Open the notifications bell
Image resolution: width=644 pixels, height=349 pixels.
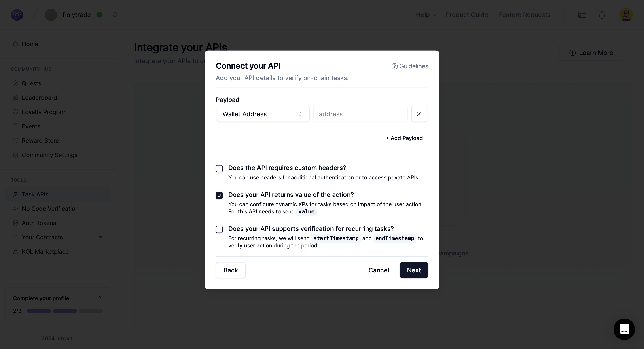pos(602,15)
